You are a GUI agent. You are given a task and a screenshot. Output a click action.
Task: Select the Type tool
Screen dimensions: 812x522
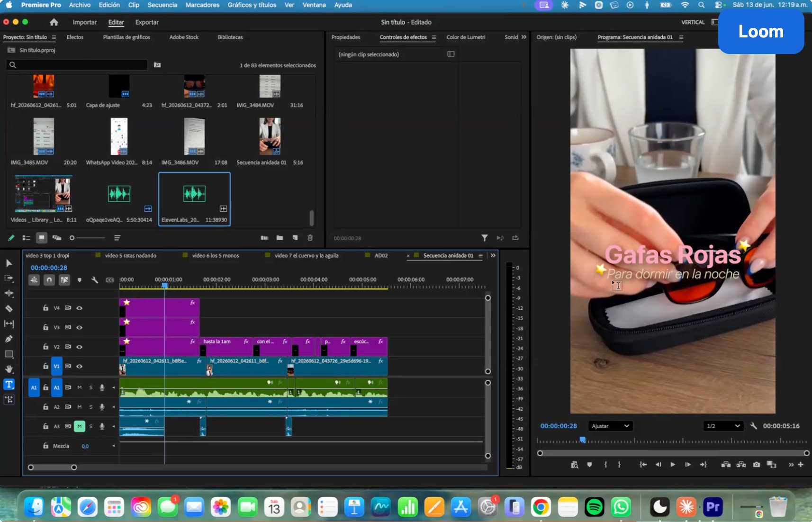(9, 384)
